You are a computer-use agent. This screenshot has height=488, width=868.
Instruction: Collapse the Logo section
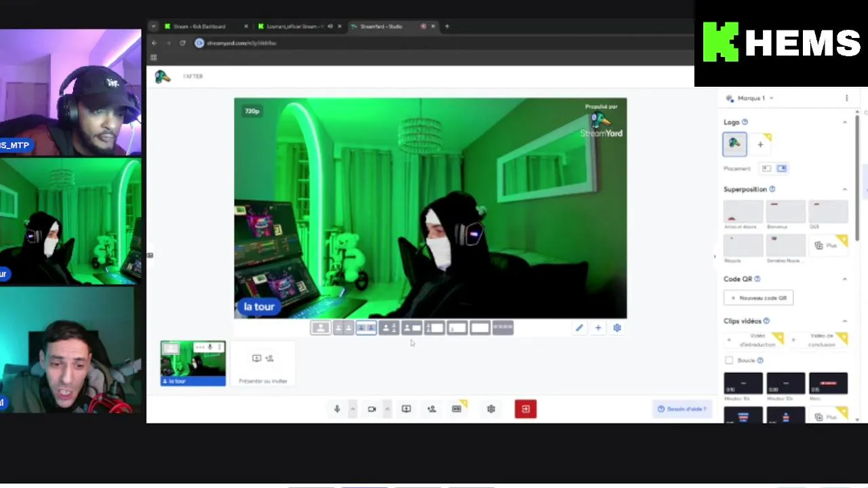pos(845,123)
